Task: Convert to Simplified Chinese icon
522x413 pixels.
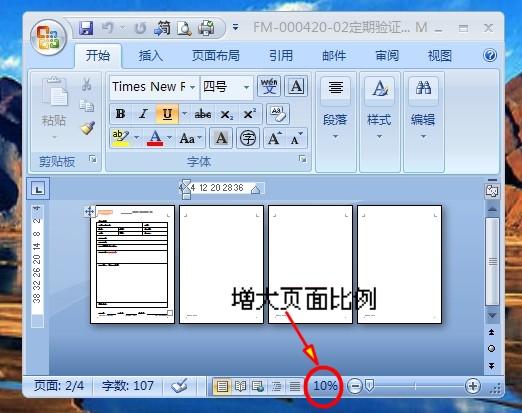Action: click(x=163, y=28)
